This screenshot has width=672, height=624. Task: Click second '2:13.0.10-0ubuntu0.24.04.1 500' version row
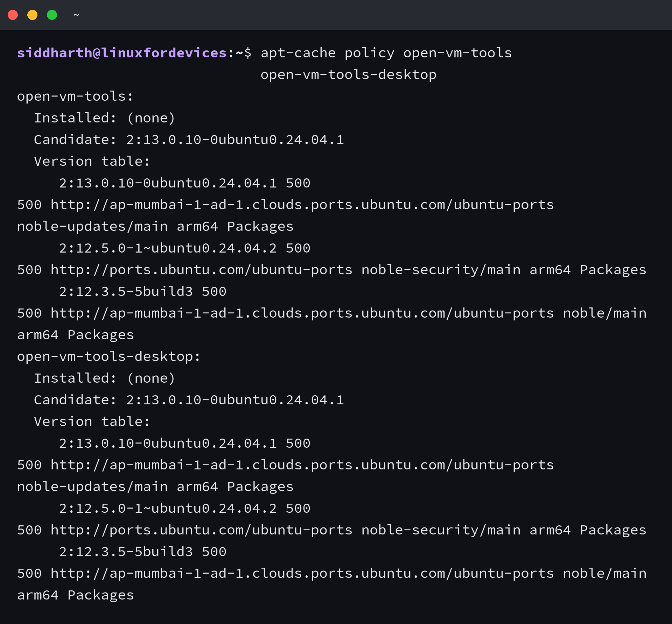185,444
